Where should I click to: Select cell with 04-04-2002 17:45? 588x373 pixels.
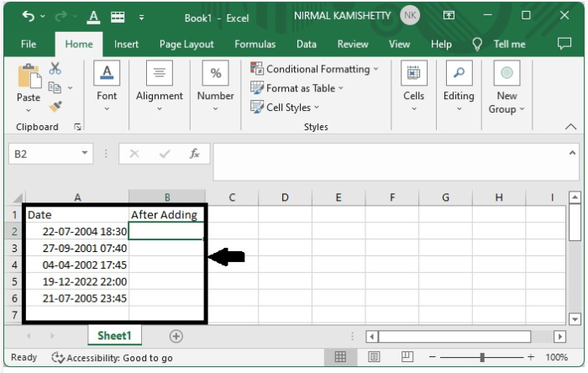(x=77, y=265)
